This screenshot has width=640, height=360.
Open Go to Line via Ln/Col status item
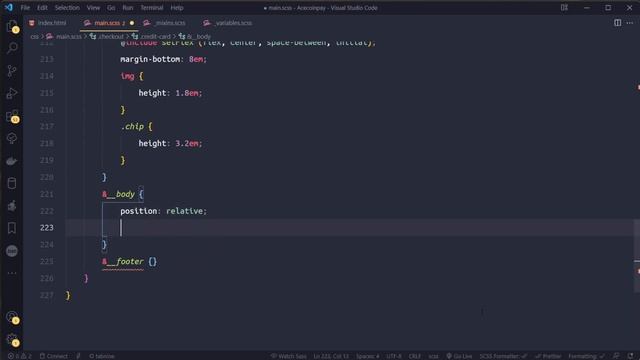331,356
